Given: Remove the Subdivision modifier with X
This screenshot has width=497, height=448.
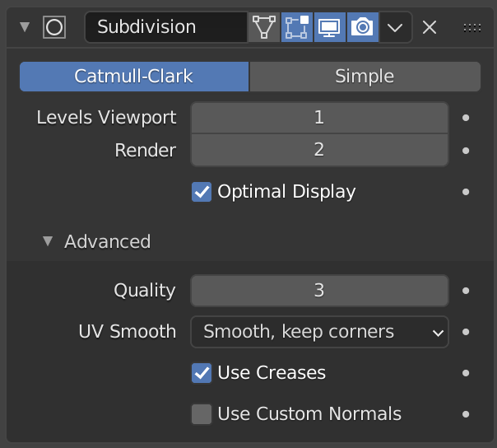Looking at the screenshot, I should (430, 27).
